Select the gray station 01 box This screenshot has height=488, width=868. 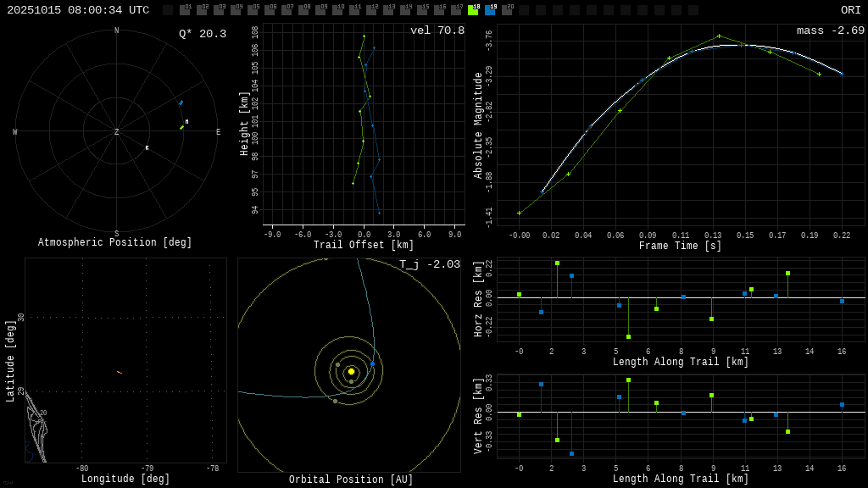click(185, 10)
